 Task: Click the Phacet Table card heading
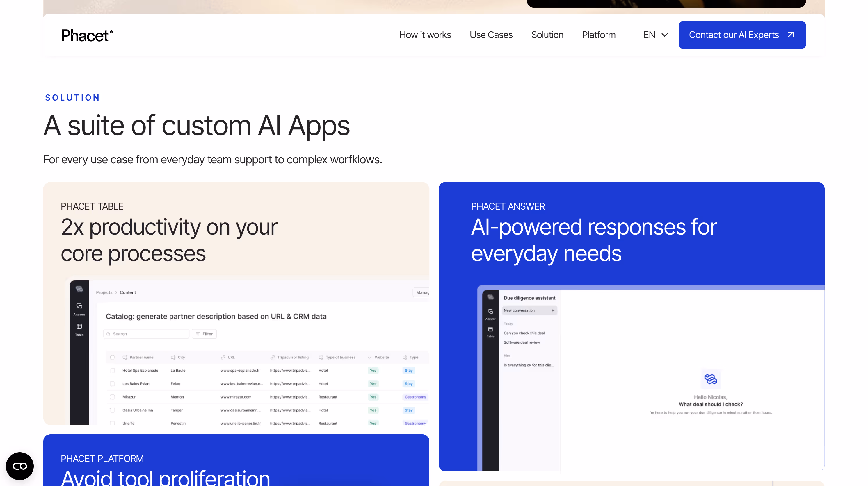click(169, 240)
